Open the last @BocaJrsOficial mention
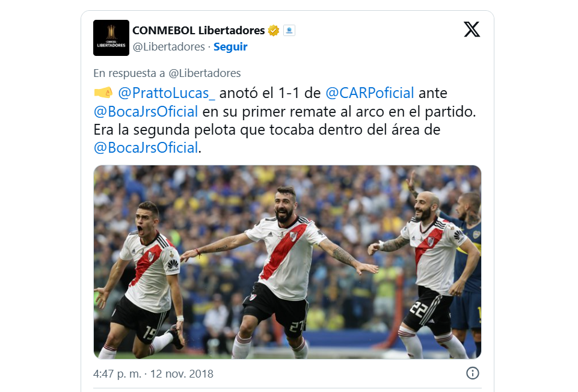 point(146,148)
